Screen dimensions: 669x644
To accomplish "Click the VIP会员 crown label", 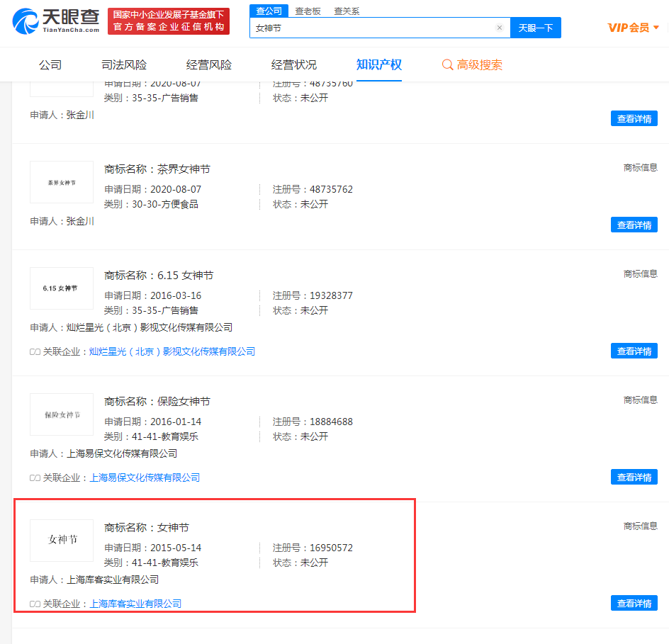I will (x=630, y=27).
